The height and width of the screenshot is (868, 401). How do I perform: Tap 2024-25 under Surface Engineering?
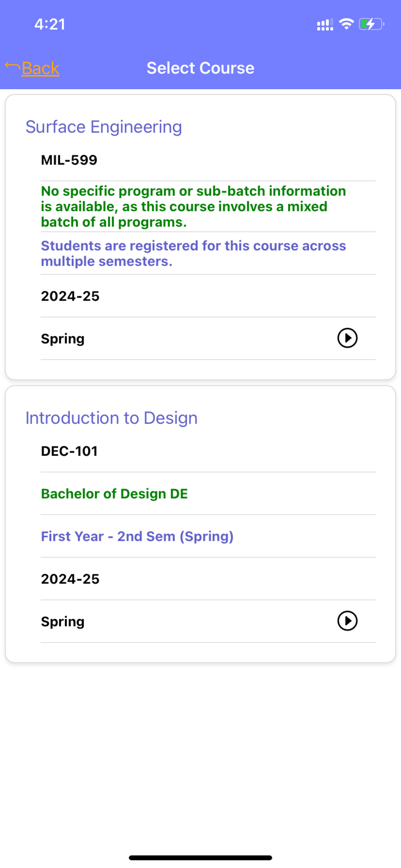click(70, 296)
